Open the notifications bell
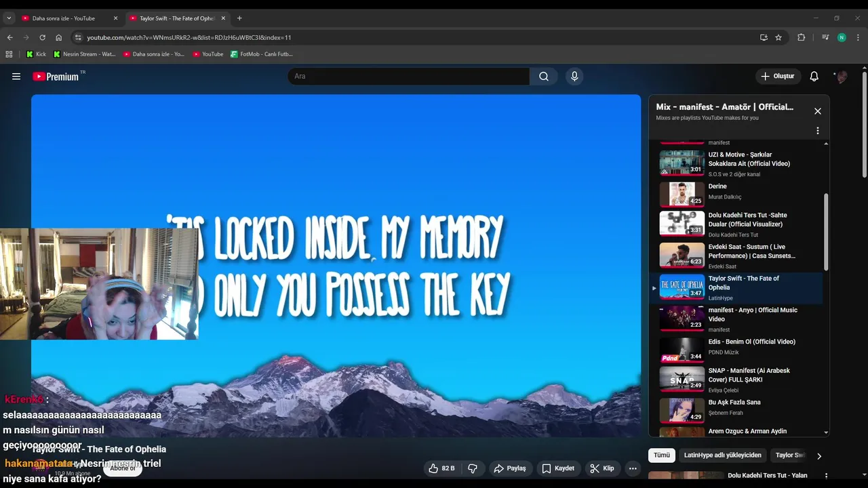The image size is (868, 488). (814, 77)
